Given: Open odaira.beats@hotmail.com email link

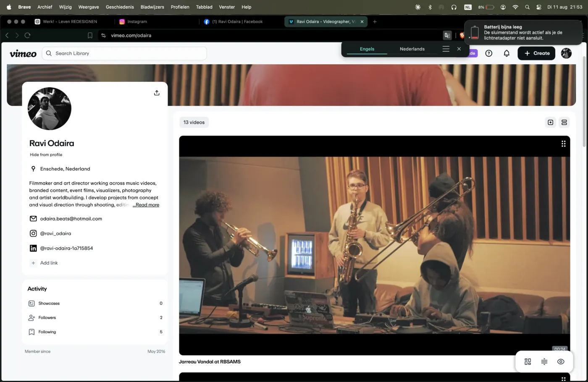Looking at the screenshot, I should click(71, 219).
